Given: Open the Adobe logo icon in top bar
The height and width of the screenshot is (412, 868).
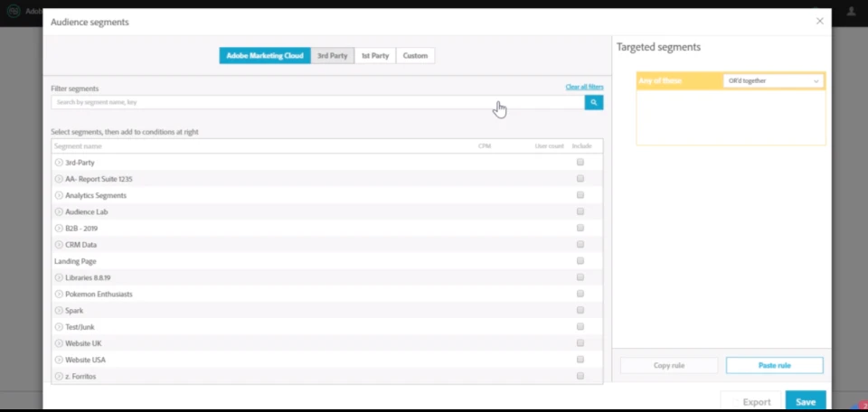Looking at the screenshot, I should (14, 11).
